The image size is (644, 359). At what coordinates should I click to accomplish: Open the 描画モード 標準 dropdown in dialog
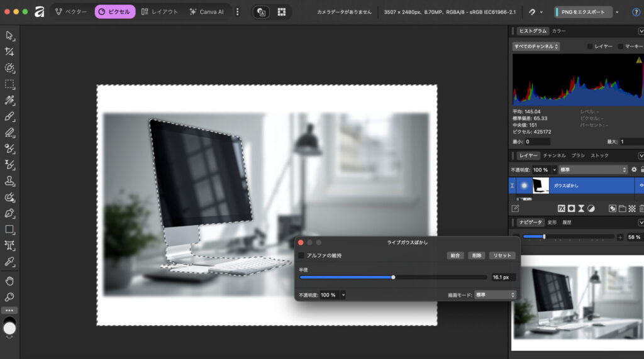(495, 294)
